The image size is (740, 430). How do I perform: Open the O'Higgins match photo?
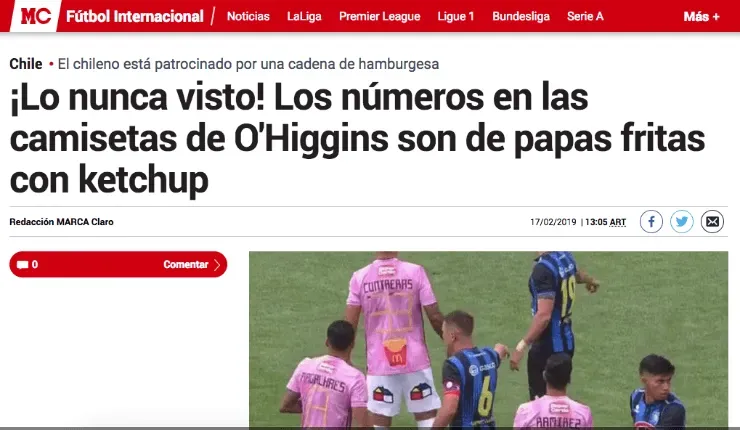point(488,340)
